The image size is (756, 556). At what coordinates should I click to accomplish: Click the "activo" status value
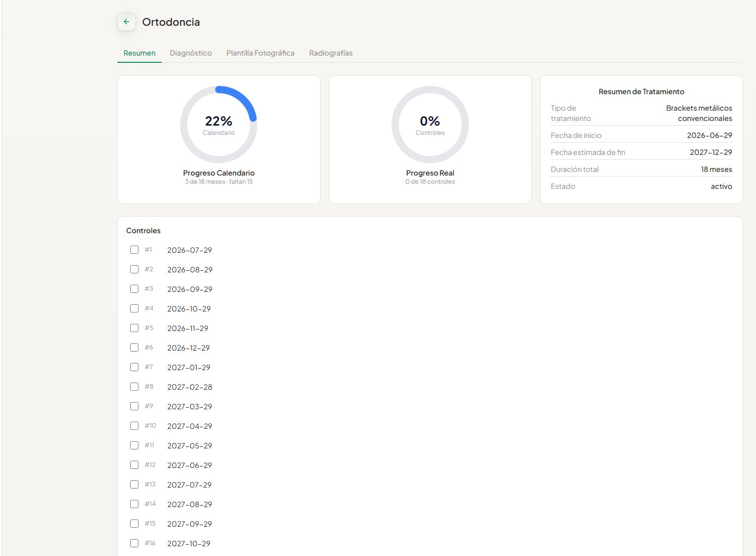click(x=722, y=186)
